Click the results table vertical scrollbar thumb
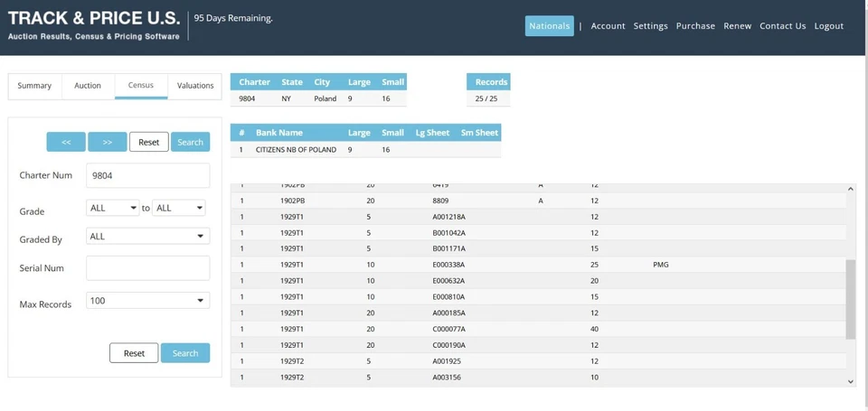Viewport: 868px width, 411px height. tap(850, 298)
